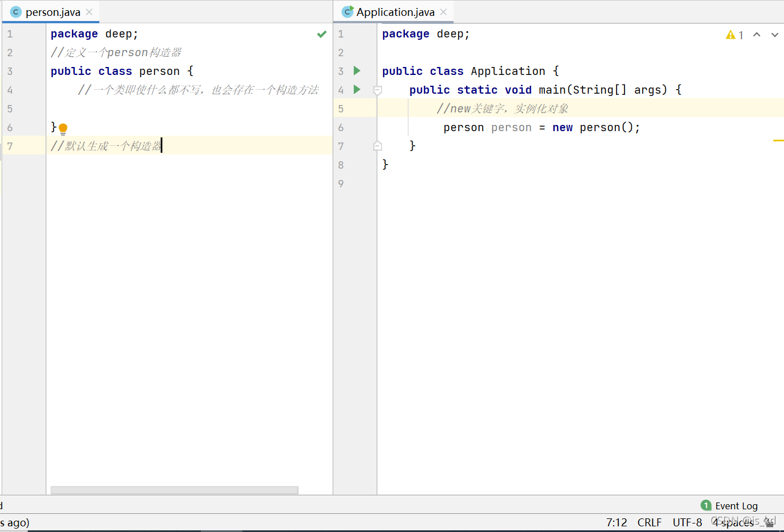Screen dimensions: 784x532
Task: Click the Application.java runnable class icon
Action: [x=347, y=12]
